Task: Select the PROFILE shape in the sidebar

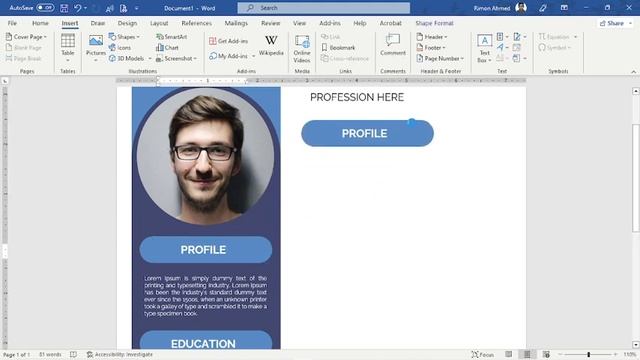Action: point(206,250)
